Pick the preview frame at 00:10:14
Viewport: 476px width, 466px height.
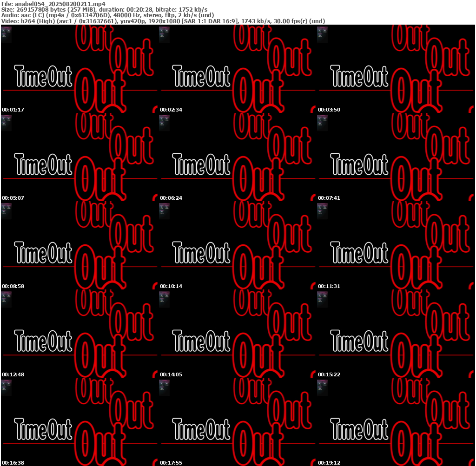coord(238,245)
